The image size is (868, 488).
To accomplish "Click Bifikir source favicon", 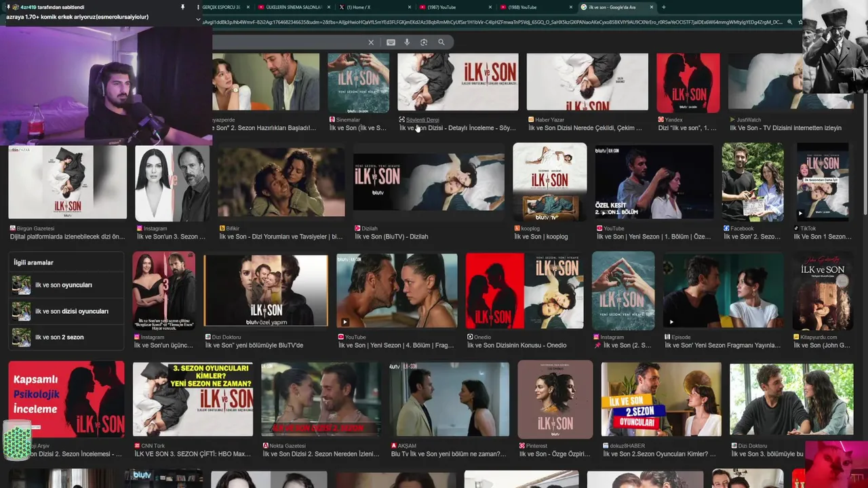I will click(222, 228).
